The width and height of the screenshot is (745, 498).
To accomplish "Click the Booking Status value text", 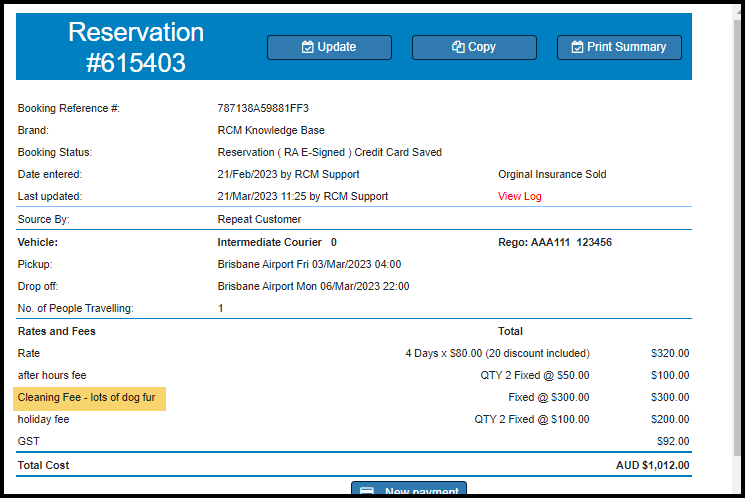I will click(x=329, y=153).
